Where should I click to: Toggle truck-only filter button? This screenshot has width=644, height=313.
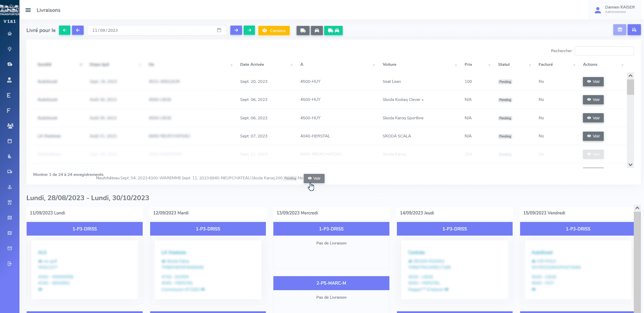pyautogui.click(x=303, y=31)
